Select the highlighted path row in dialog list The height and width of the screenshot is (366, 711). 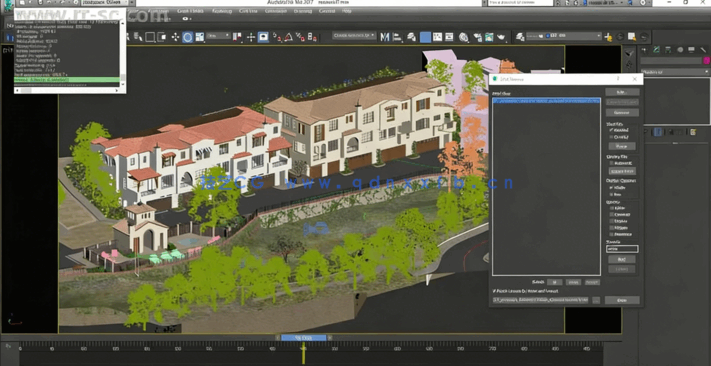coord(546,101)
